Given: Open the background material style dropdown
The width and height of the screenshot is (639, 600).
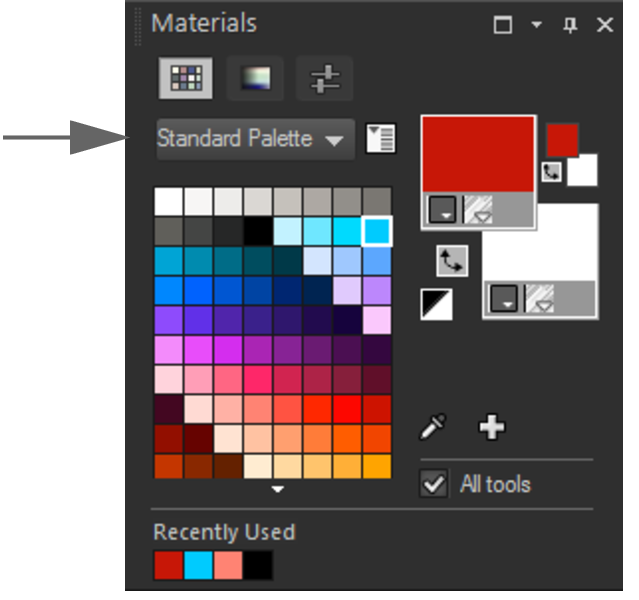Looking at the screenshot, I should coord(504,299).
